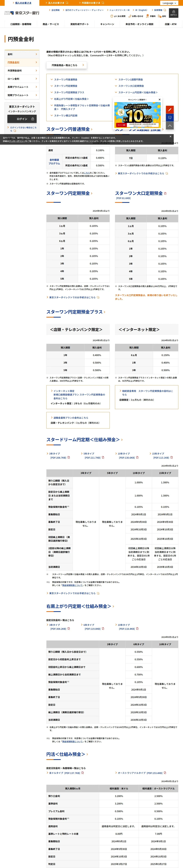The image size is (183, 868).
Task: Open the 3年タイプ PDF icon (308.2KB)
Action: [68, 629]
